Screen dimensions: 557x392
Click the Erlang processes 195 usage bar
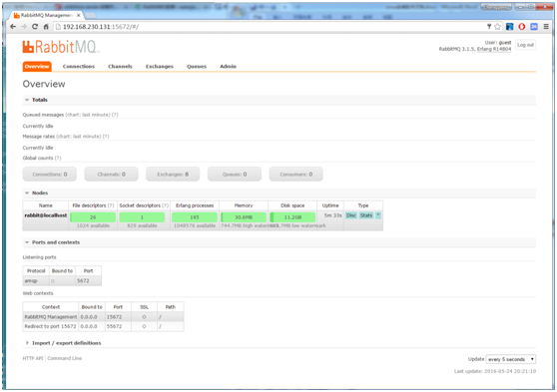(x=195, y=217)
